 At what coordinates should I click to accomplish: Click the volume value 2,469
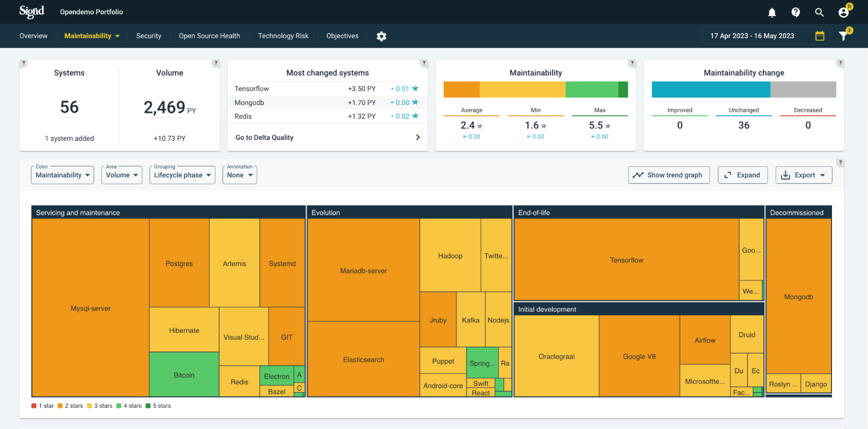(x=165, y=107)
